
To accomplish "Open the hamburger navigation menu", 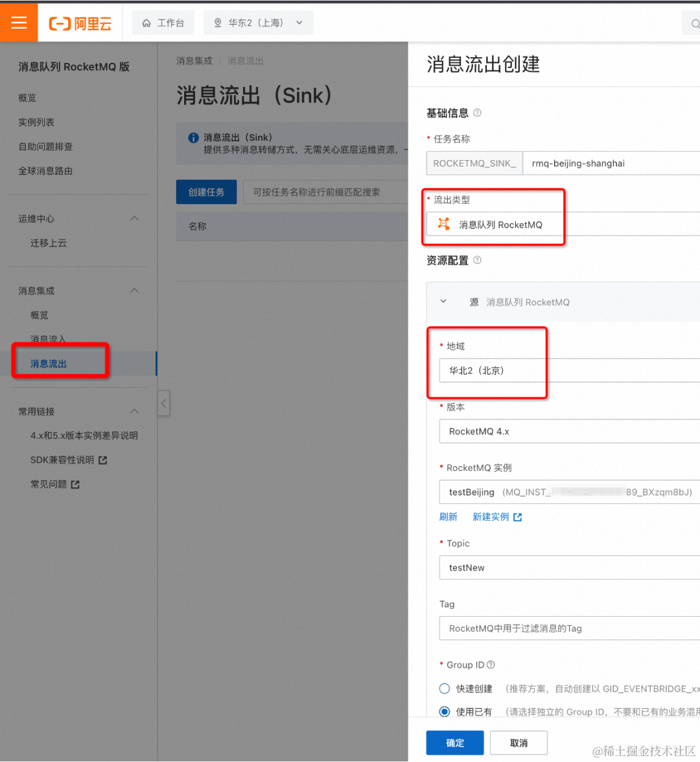I will coord(19,22).
